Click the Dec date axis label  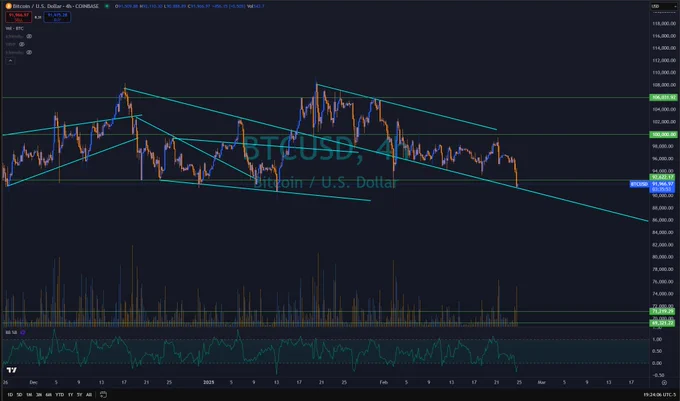click(33, 382)
